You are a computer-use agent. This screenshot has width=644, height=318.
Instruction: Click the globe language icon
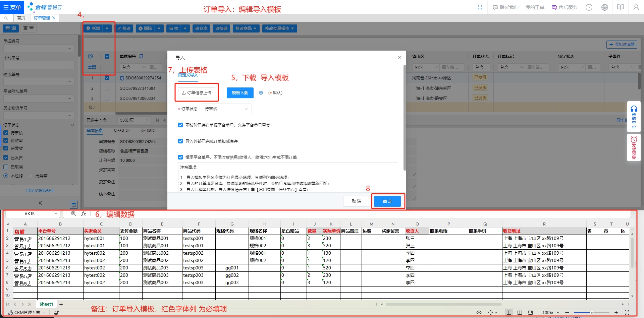[x=605, y=7]
